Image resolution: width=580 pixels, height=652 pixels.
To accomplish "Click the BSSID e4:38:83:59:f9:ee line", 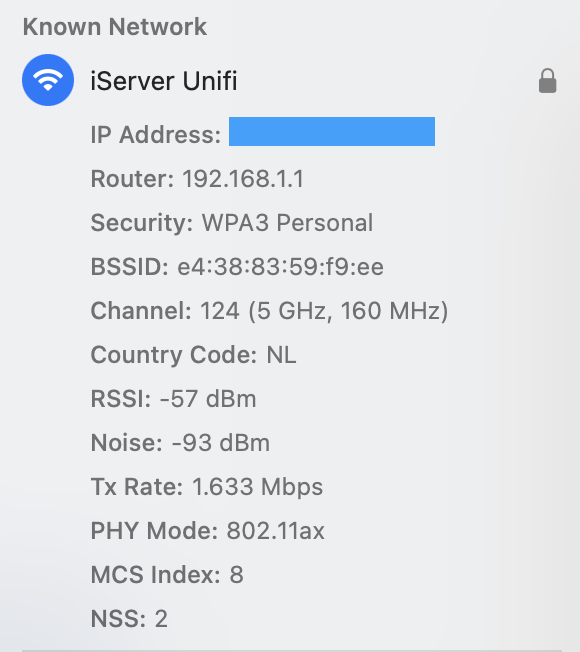I will point(237,267).
